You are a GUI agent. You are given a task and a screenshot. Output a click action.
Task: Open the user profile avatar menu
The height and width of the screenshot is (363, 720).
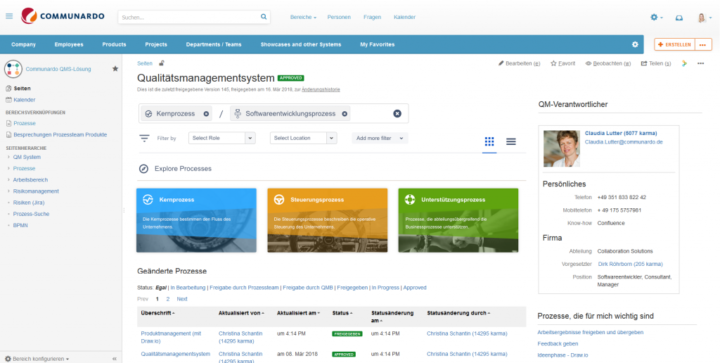704,17
